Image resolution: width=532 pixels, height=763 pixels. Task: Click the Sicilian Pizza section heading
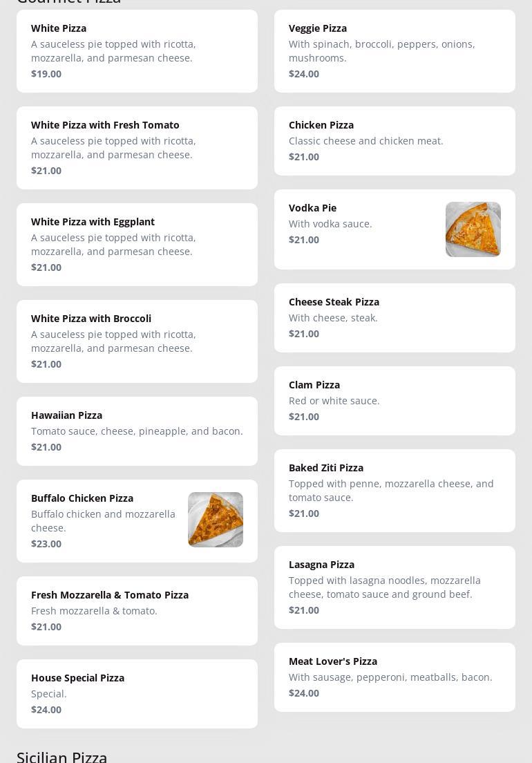[62, 756]
